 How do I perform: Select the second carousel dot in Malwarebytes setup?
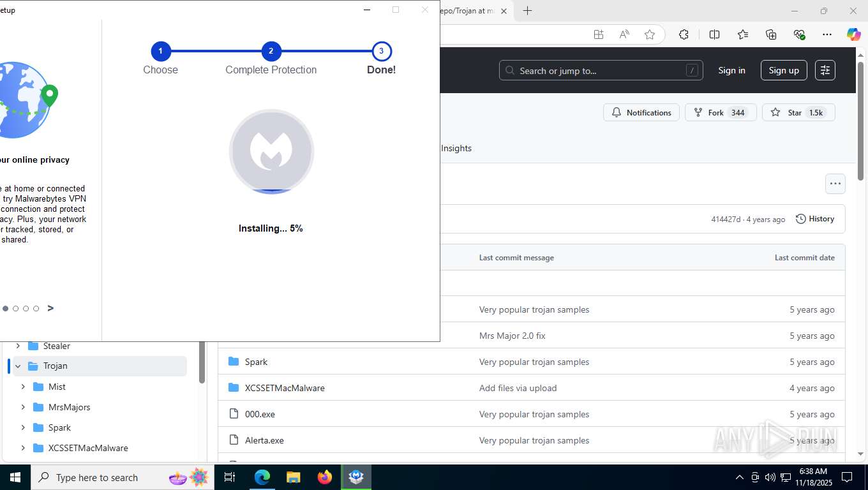(x=15, y=308)
